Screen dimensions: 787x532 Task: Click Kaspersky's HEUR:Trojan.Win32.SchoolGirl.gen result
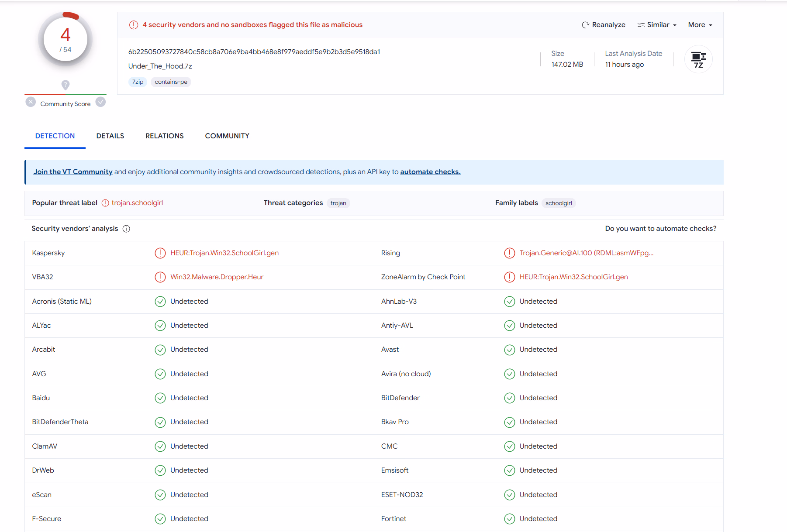[x=224, y=253]
